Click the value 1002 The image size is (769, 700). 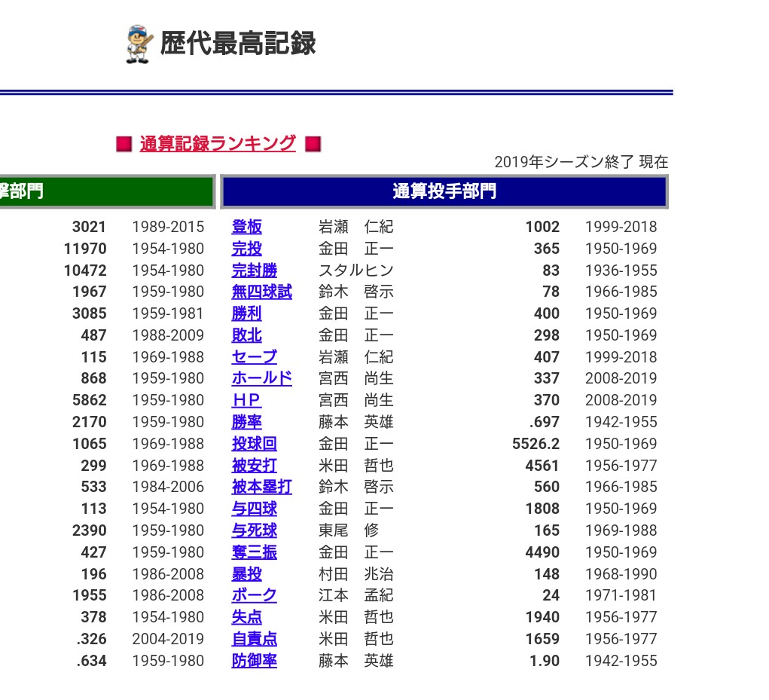click(x=542, y=227)
